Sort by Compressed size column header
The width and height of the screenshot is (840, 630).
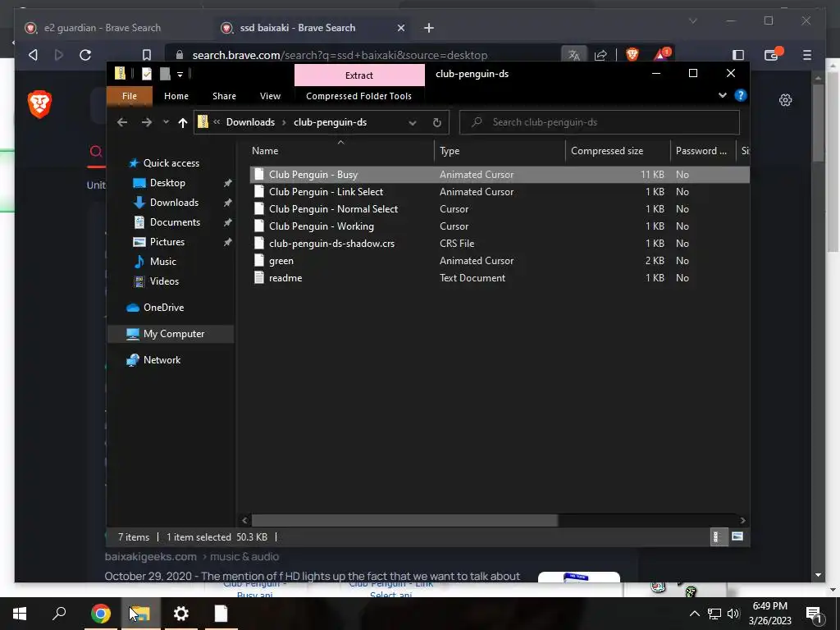click(x=618, y=151)
